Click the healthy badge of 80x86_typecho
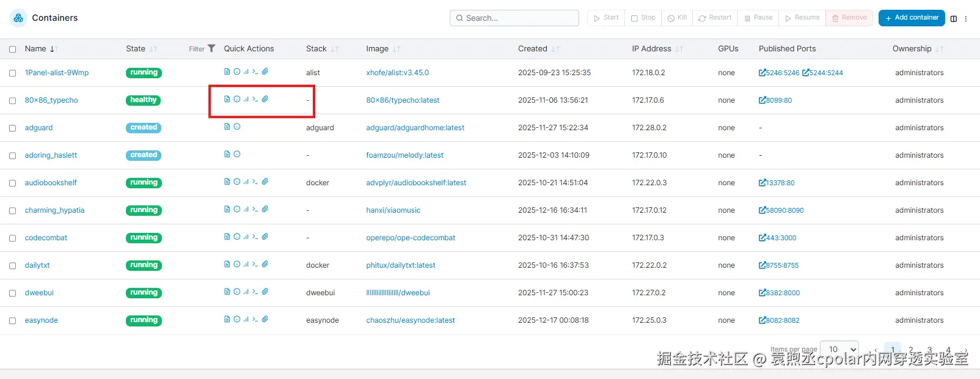Viewport: 980px width, 379px height. 144,100
